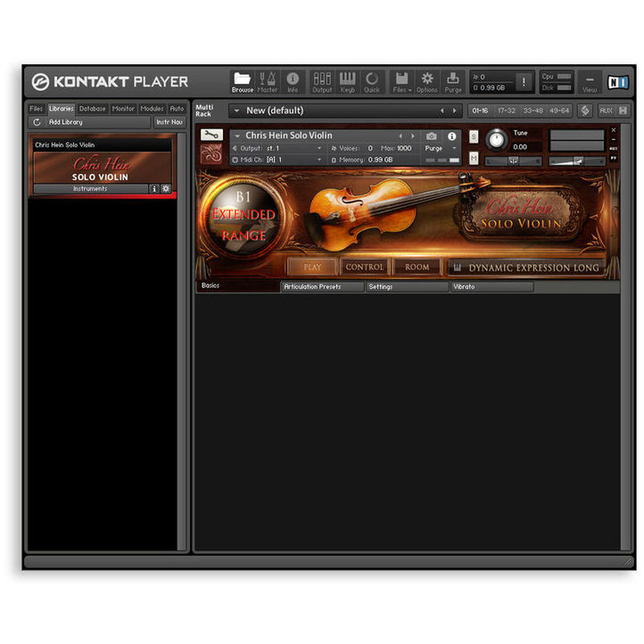Switch to the Database tab

pyautogui.click(x=93, y=109)
